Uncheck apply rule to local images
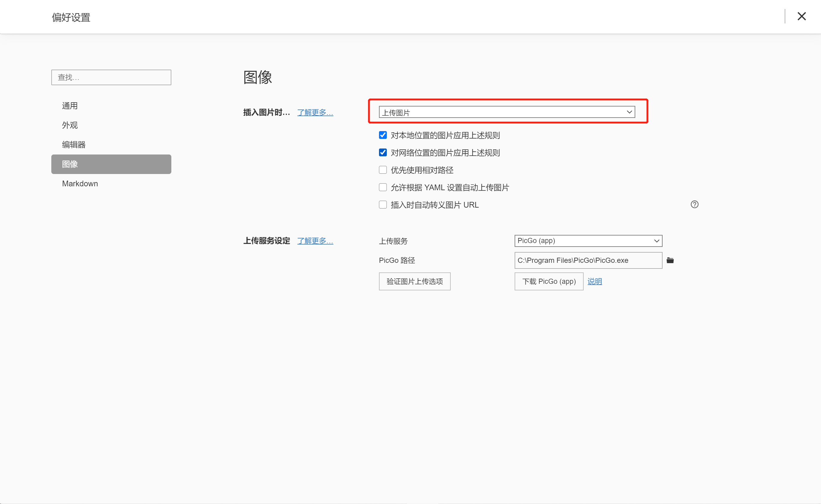 383,135
